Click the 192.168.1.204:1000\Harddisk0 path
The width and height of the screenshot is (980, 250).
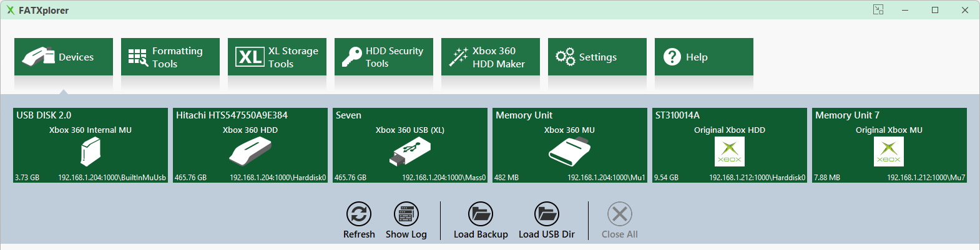(278, 178)
